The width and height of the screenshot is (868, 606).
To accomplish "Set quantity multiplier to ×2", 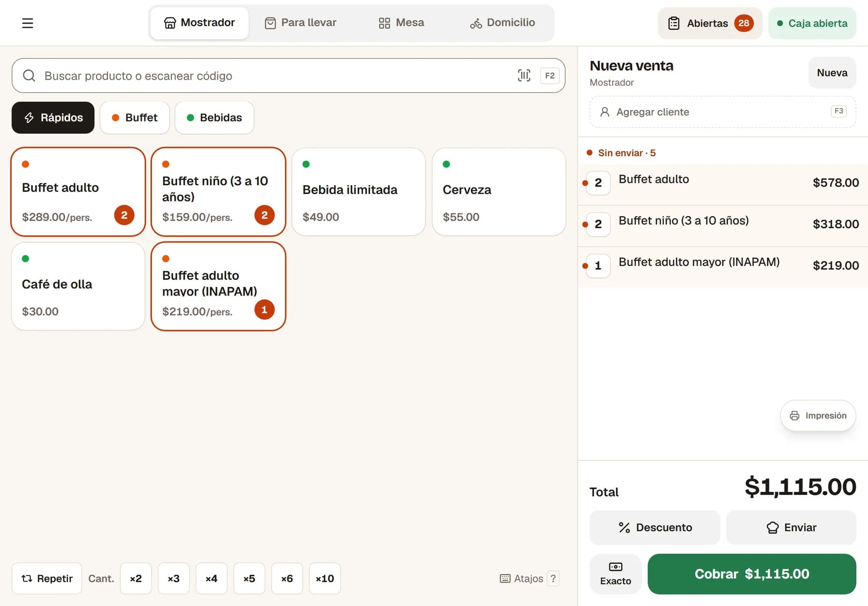I will tap(136, 579).
